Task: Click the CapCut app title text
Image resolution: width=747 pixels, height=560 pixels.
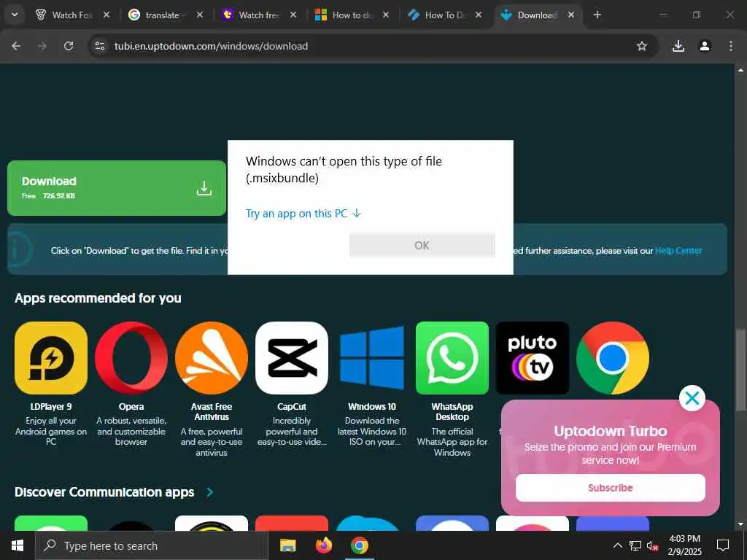Action: (x=292, y=407)
